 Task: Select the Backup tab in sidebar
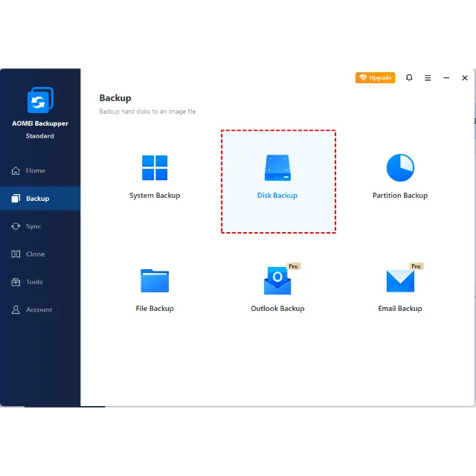37,199
